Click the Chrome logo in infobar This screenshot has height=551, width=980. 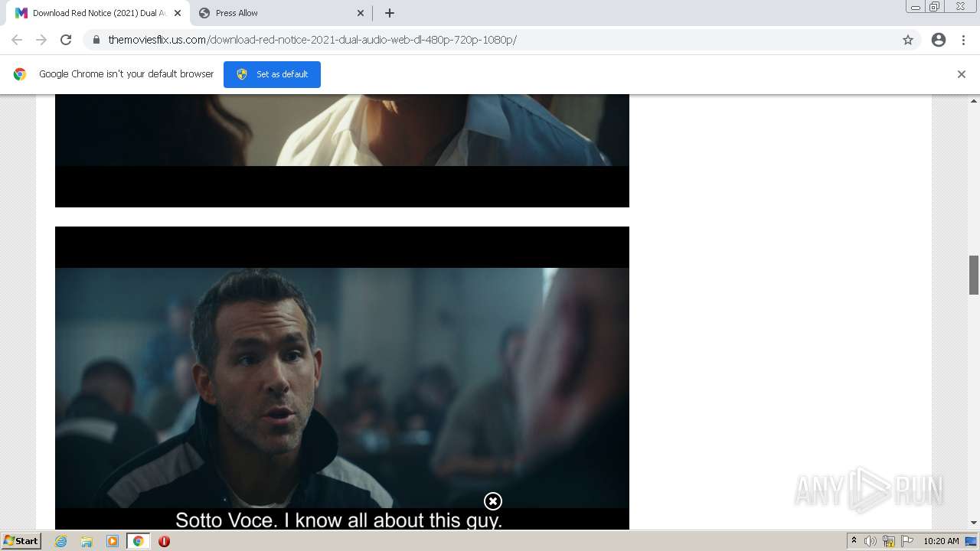[x=20, y=74]
